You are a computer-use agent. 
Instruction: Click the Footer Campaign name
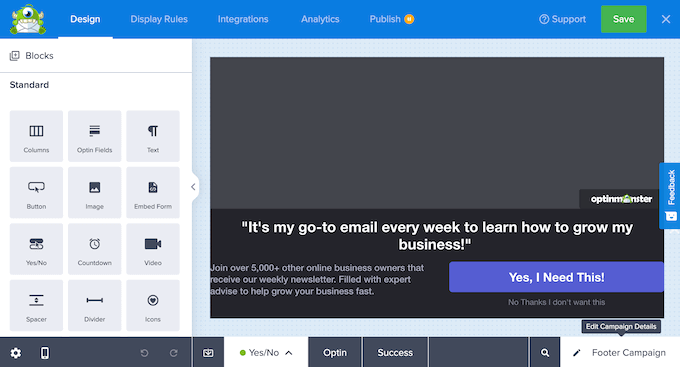(628, 353)
